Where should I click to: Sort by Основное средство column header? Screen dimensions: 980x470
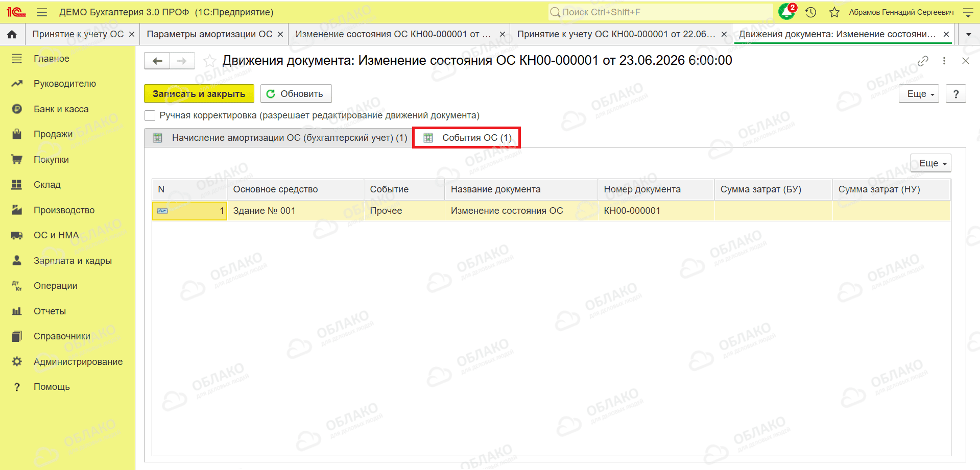click(x=295, y=189)
